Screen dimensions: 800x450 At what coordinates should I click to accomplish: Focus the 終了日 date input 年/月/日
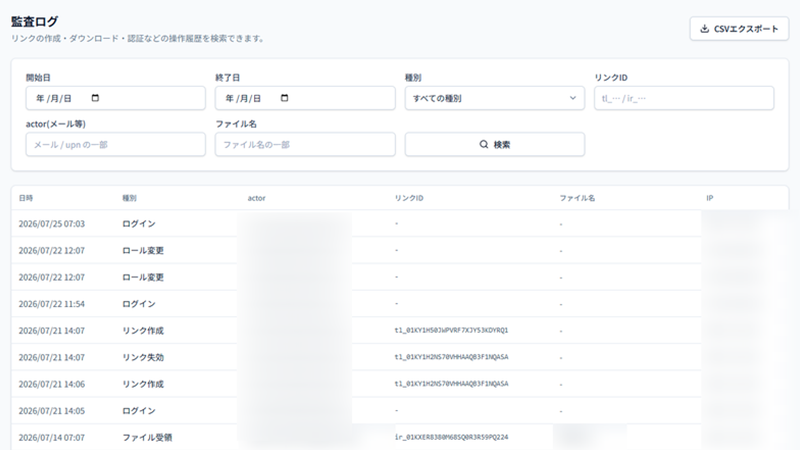coord(305,98)
